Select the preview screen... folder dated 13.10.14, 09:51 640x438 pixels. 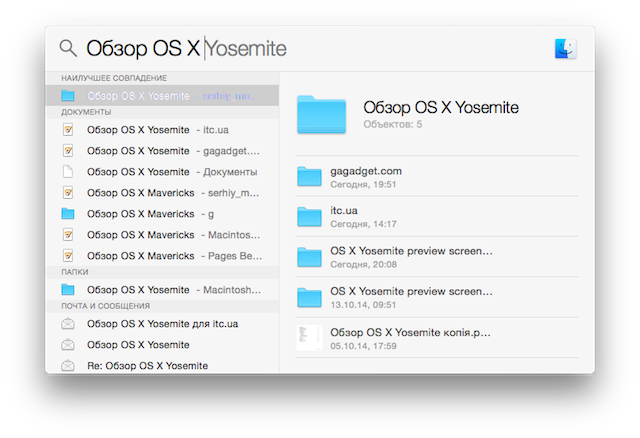click(x=437, y=297)
